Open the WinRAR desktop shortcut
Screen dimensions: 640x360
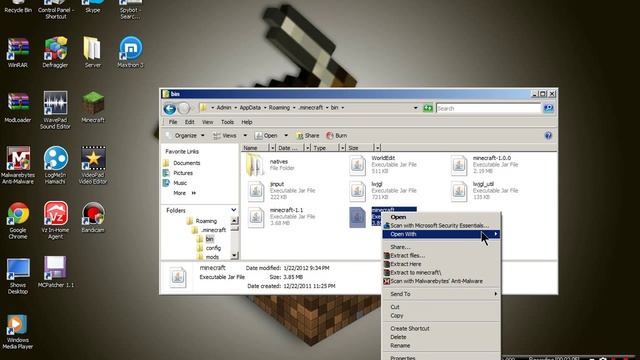(18, 52)
